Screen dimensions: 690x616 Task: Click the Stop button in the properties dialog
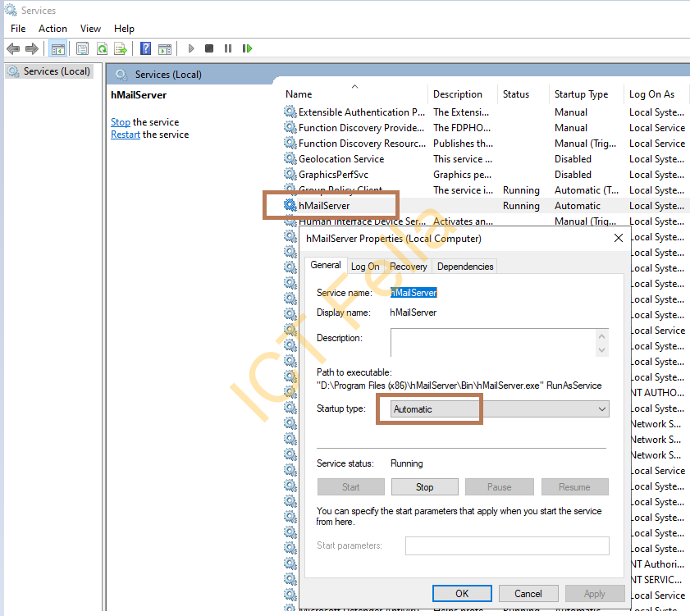click(x=425, y=487)
